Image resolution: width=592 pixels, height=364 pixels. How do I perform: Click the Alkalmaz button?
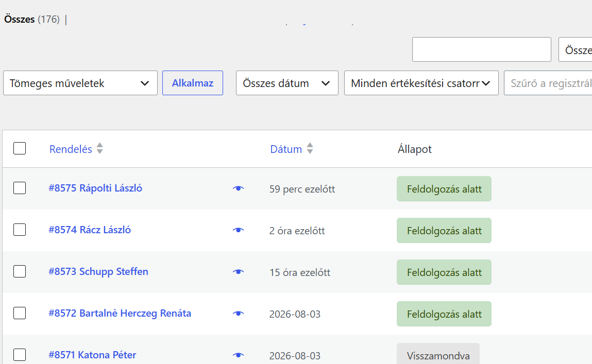pyautogui.click(x=193, y=83)
